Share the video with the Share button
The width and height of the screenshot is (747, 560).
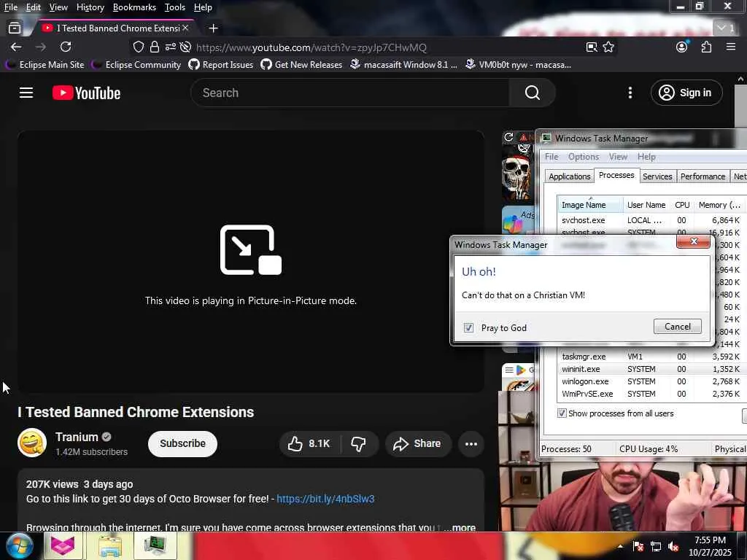(x=417, y=444)
